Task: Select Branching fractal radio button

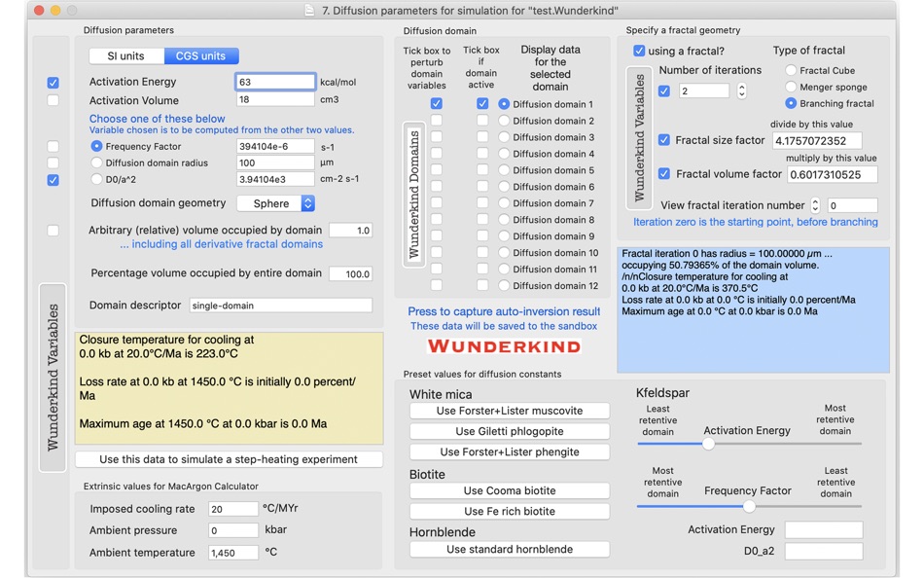Action: pos(791,103)
